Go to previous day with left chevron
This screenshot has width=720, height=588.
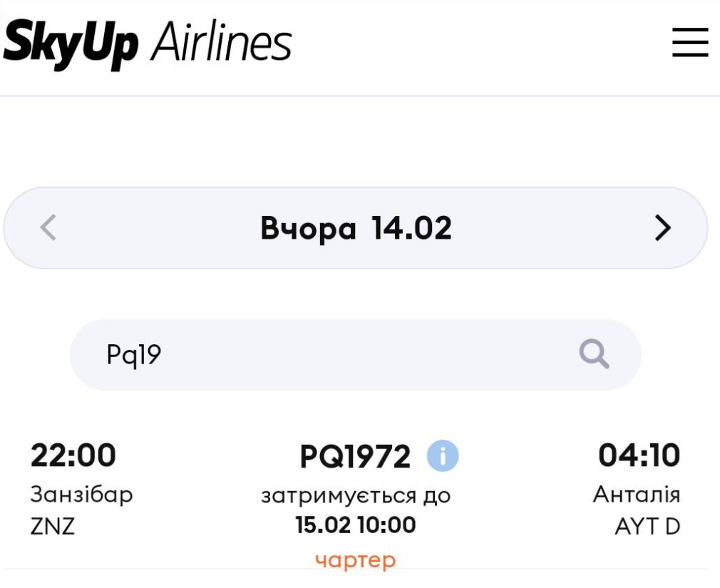[x=48, y=227]
